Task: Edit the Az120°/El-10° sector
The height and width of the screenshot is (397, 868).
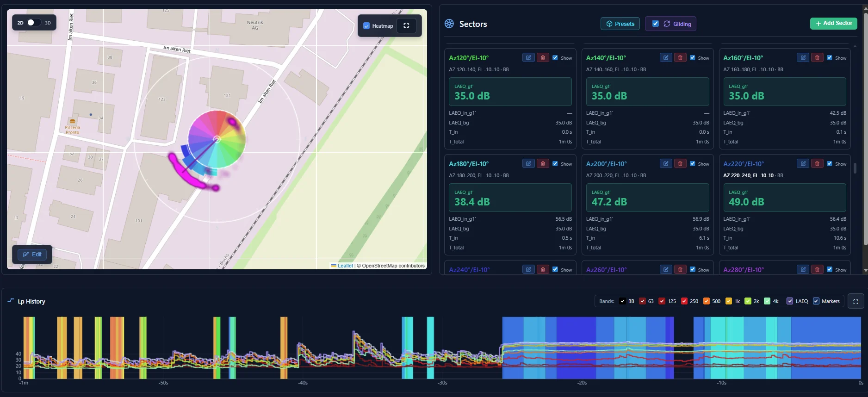Action: tap(528, 58)
